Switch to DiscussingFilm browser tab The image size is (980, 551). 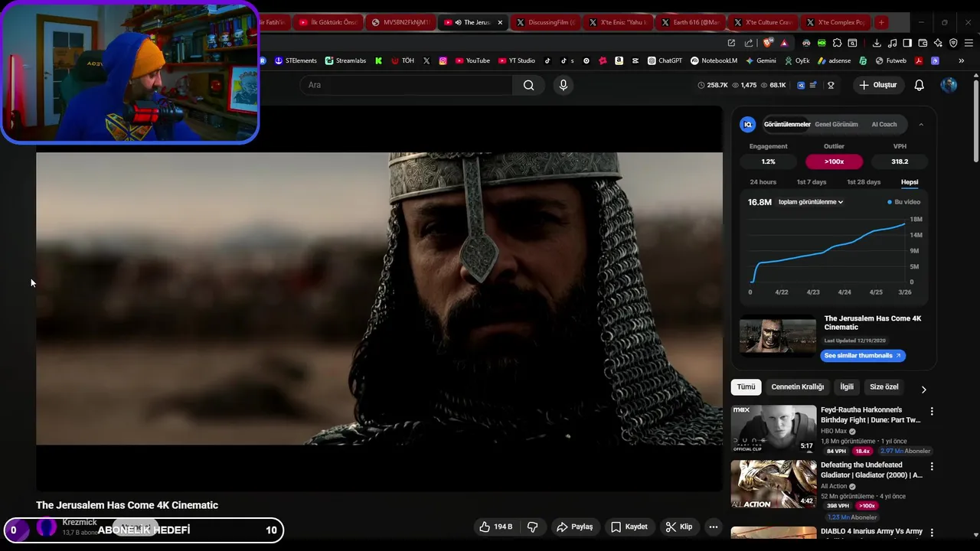[546, 22]
